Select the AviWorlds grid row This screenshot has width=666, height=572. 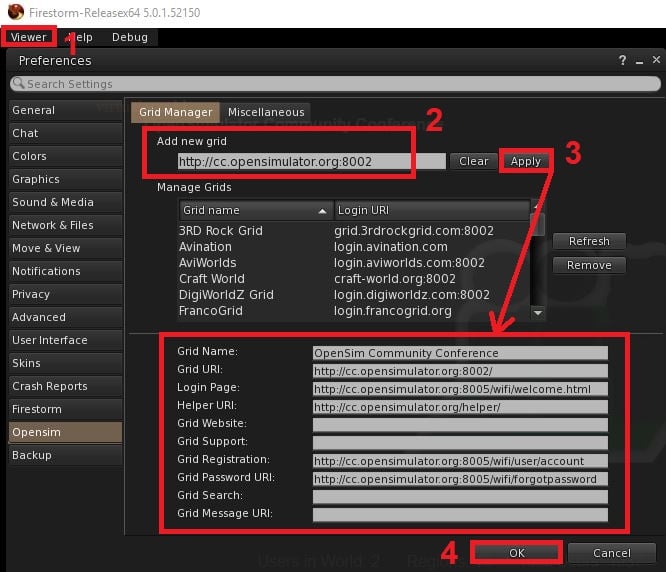[354, 263]
